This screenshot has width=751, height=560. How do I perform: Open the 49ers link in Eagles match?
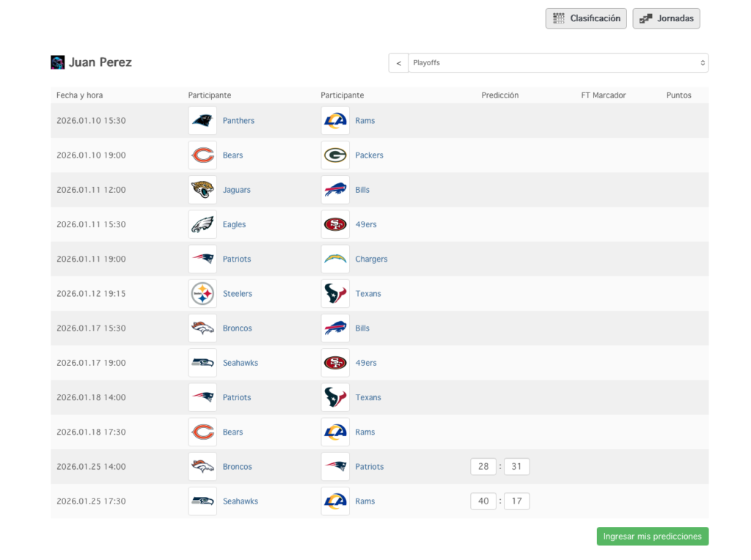pyautogui.click(x=366, y=224)
